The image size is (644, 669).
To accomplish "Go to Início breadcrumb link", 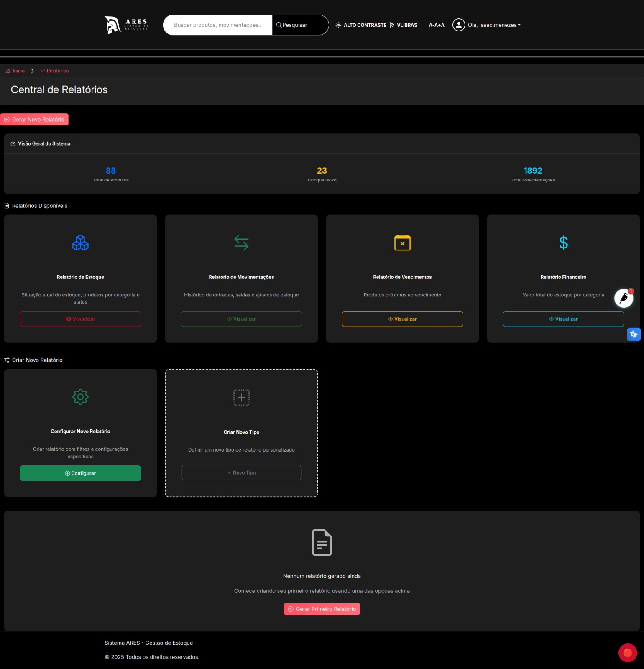I will click(x=15, y=71).
